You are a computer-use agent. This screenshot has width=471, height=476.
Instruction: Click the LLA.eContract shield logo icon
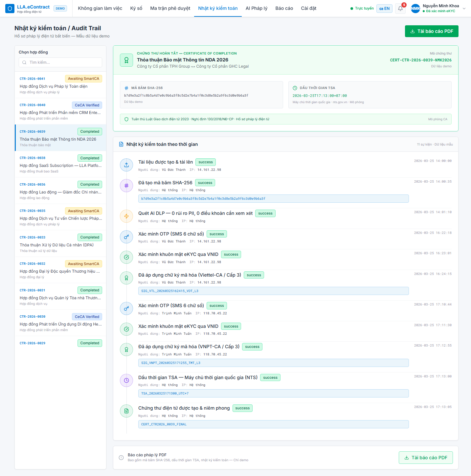tap(10, 9)
